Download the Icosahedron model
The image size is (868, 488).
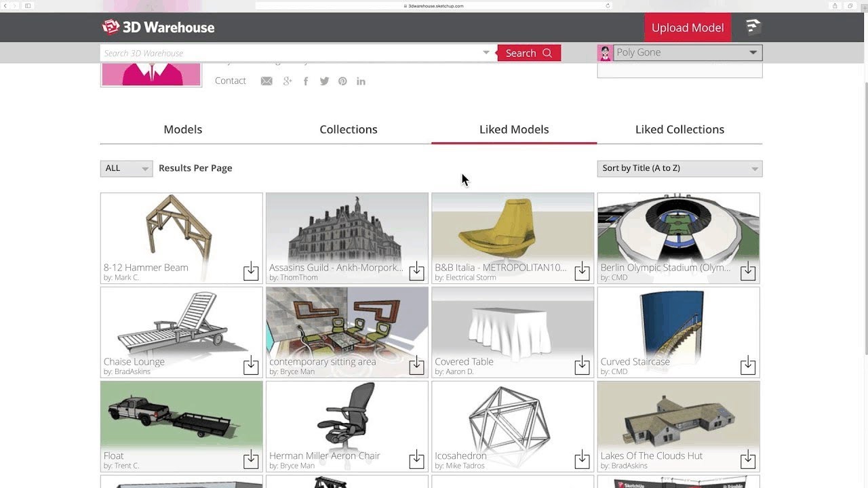pyautogui.click(x=582, y=460)
